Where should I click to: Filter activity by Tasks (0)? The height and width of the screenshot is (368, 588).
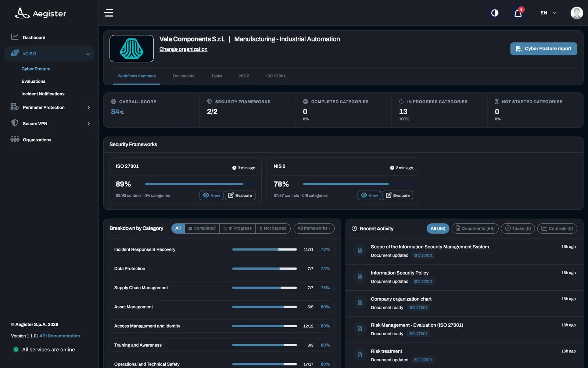tap(518, 229)
